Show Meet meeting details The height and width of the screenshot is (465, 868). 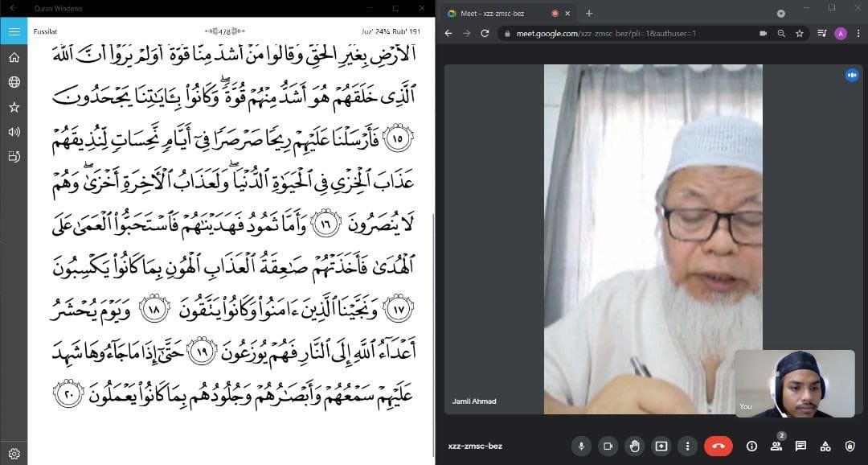pyautogui.click(x=751, y=446)
